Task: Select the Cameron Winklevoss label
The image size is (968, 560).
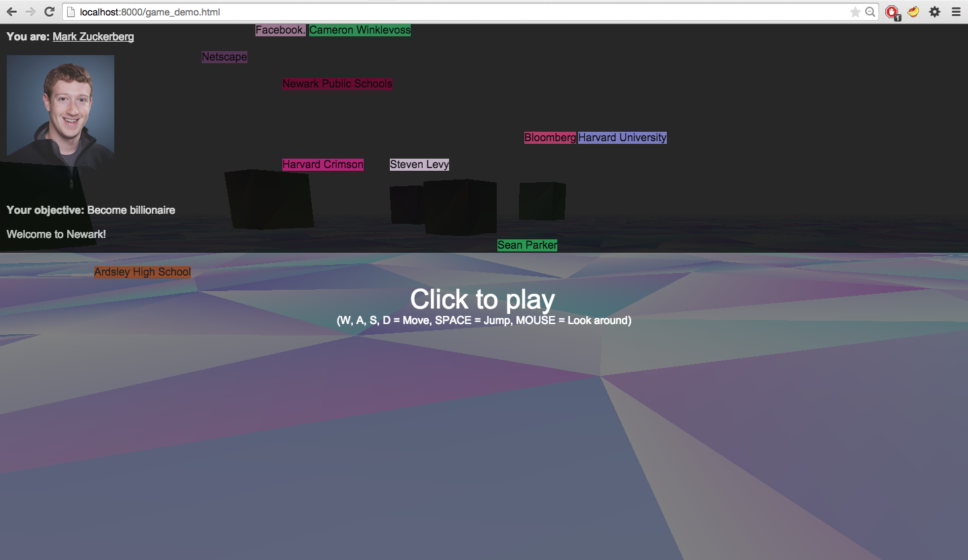Action: [360, 30]
